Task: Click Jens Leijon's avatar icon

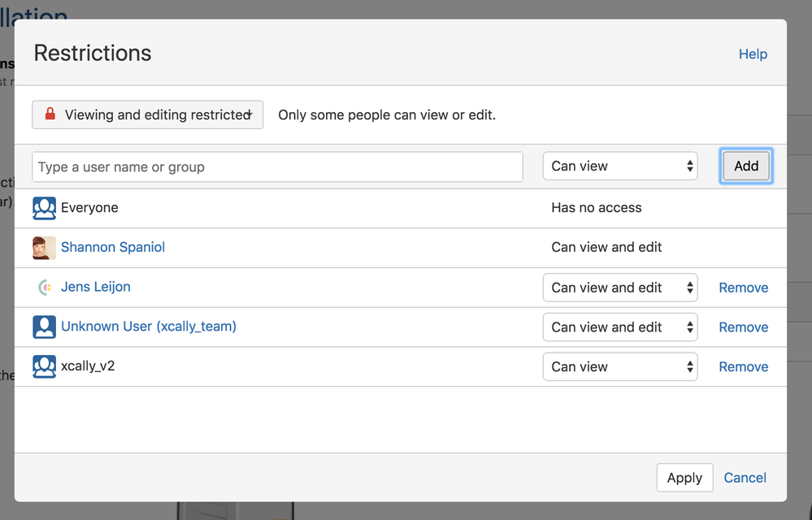Action: 44,287
